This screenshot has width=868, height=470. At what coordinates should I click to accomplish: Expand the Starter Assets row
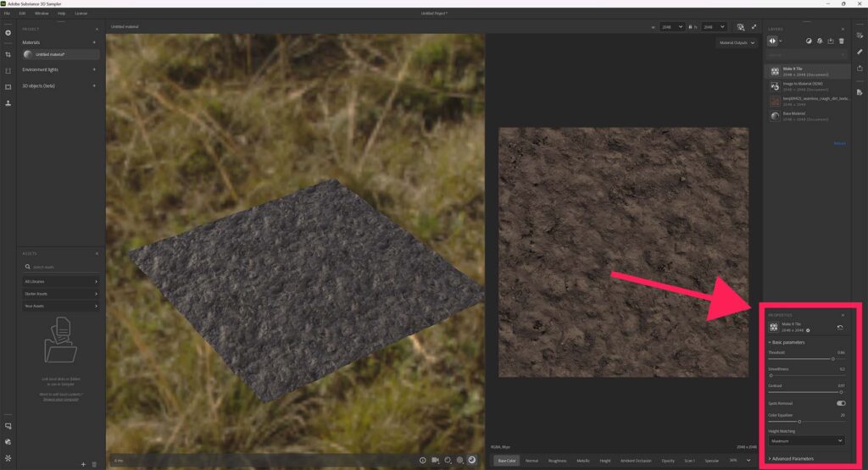click(x=61, y=294)
